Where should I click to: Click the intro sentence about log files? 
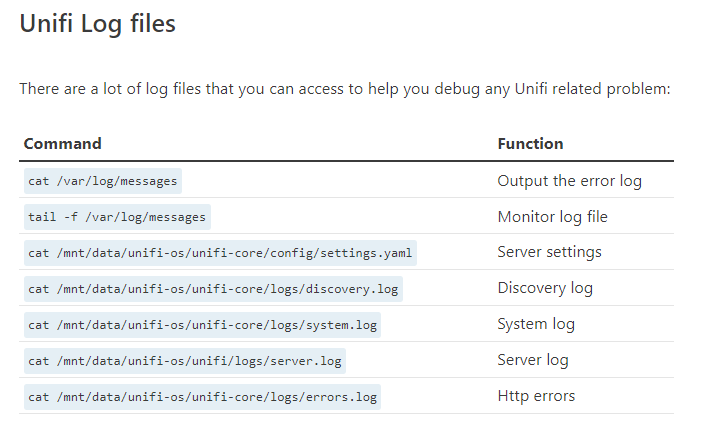[x=345, y=89]
